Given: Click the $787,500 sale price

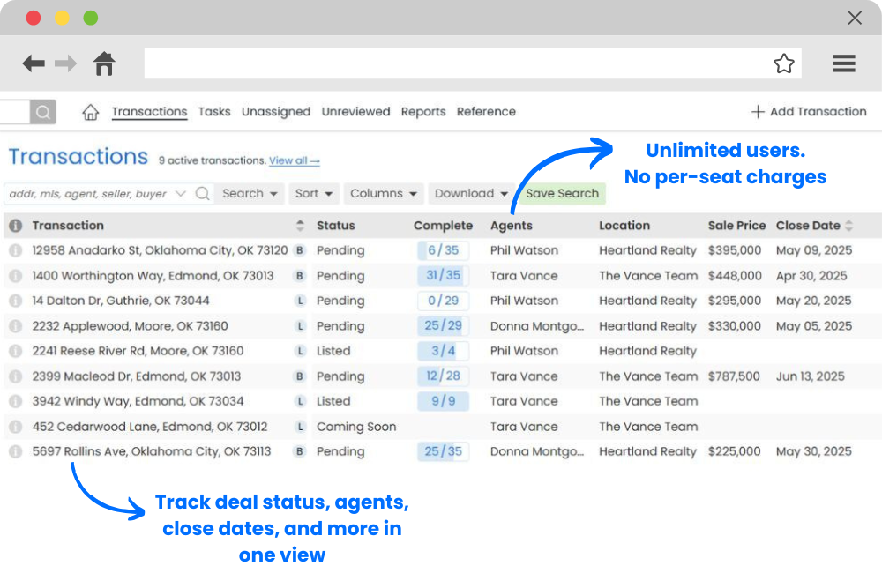Looking at the screenshot, I should [x=734, y=376].
